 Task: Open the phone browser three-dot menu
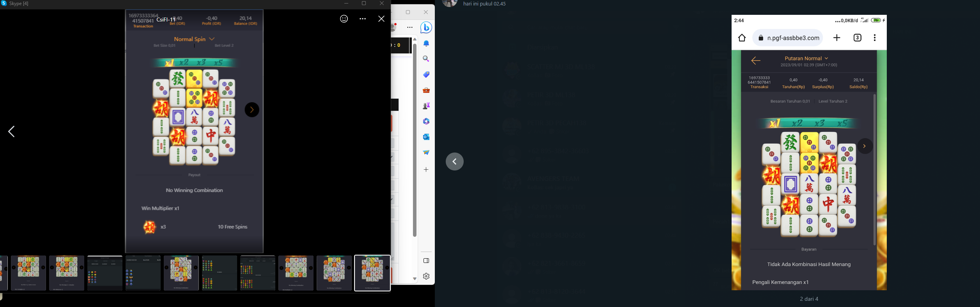pyautogui.click(x=875, y=38)
